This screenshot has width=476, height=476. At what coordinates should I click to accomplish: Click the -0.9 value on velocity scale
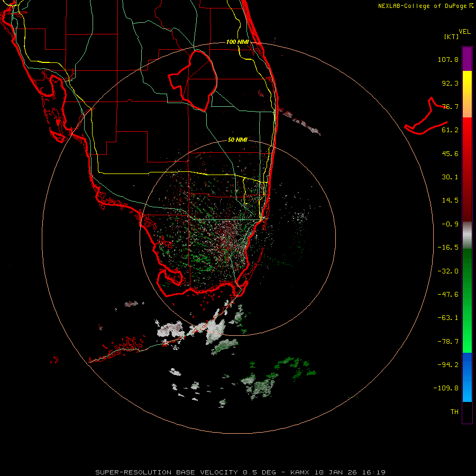pos(450,224)
